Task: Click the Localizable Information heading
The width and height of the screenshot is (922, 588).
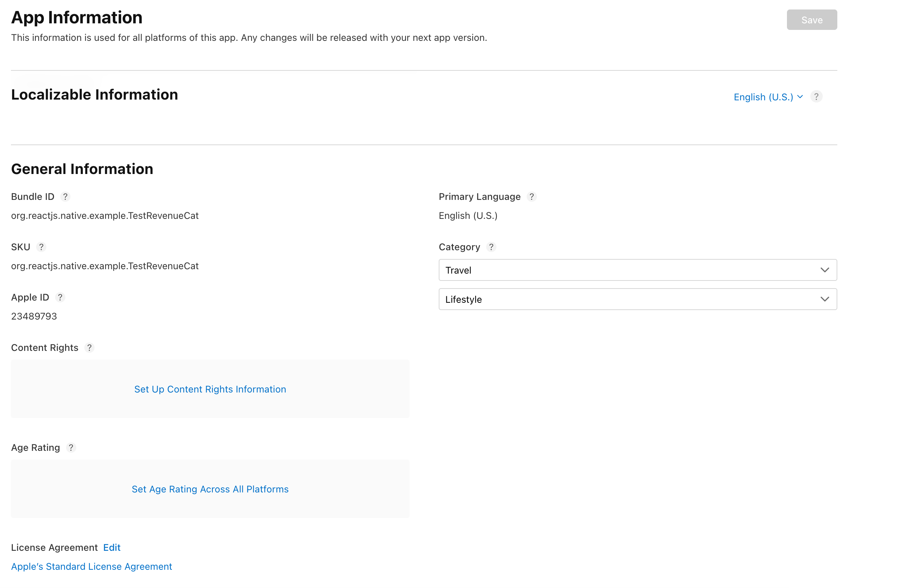Action: pyautogui.click(x=95, y=94)
